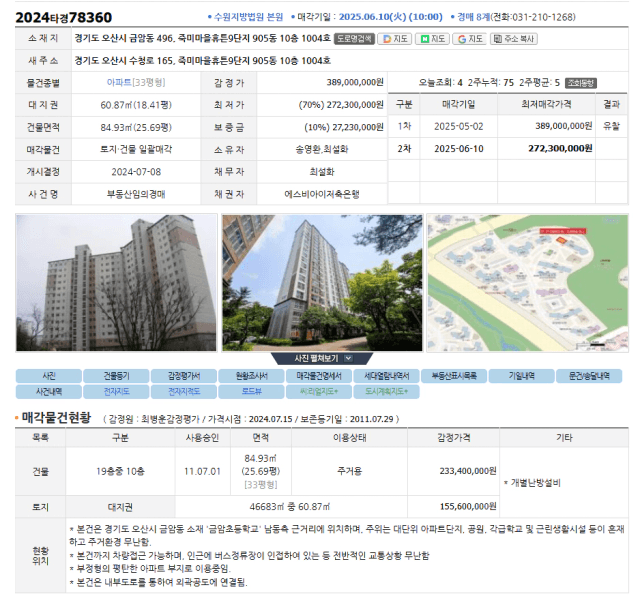Click the 부동산임의경매 case name
The width and height of the screenshot is (640, 596).
pos(136,194)
